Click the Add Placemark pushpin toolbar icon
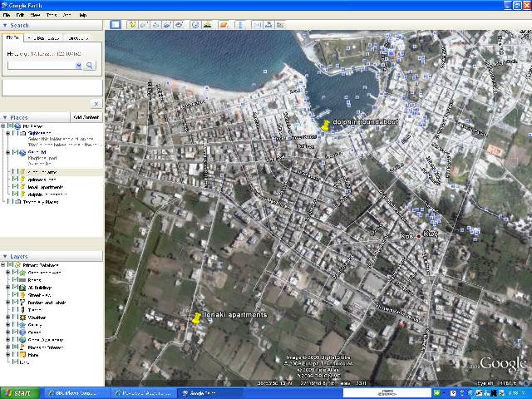This screenshot has height=399, width=532. pyautogui.click(x=132, y=24)
